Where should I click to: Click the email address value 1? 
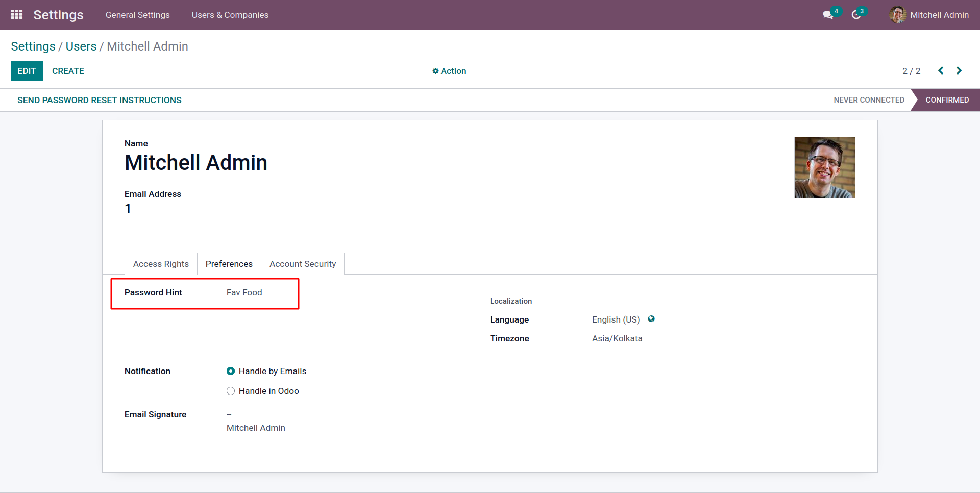tap(128, 209)
